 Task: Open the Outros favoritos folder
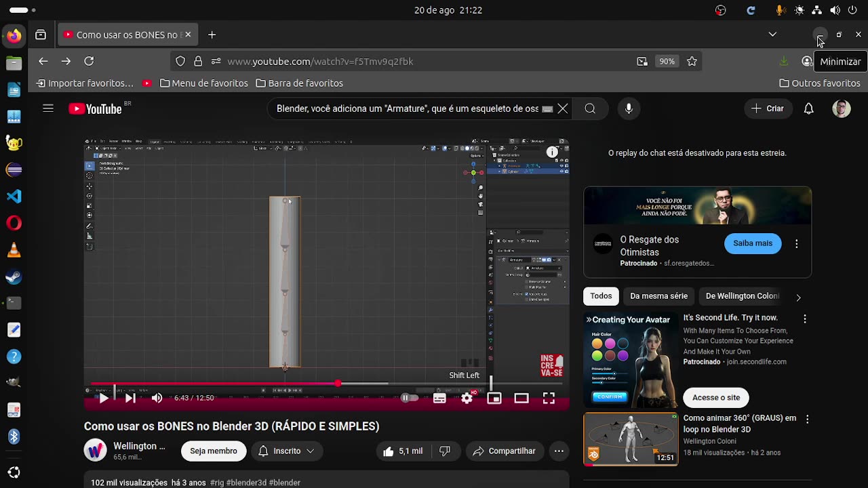coord(820,83)
